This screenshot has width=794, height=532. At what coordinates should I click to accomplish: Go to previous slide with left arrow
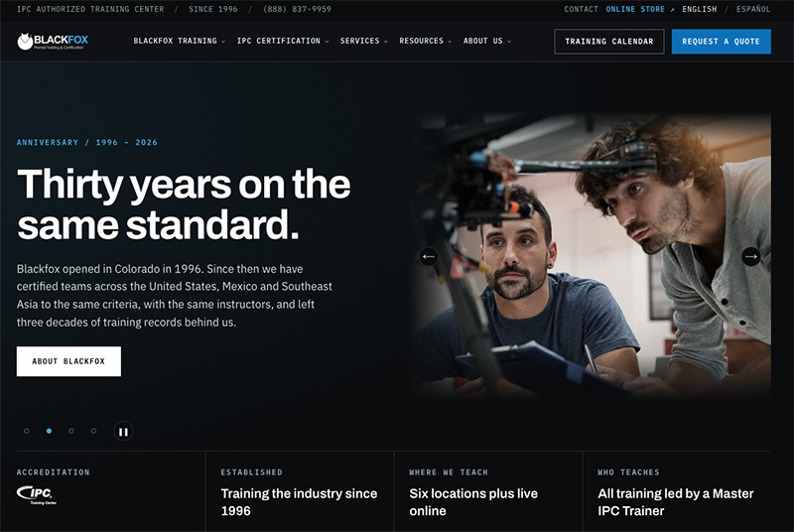click(x=429, y=257)
